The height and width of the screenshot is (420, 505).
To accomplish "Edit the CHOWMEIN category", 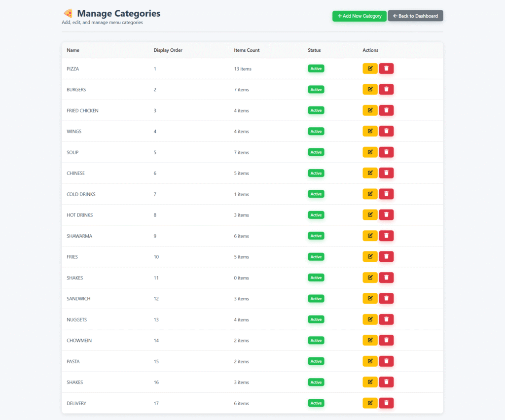I will click(370, 341).
